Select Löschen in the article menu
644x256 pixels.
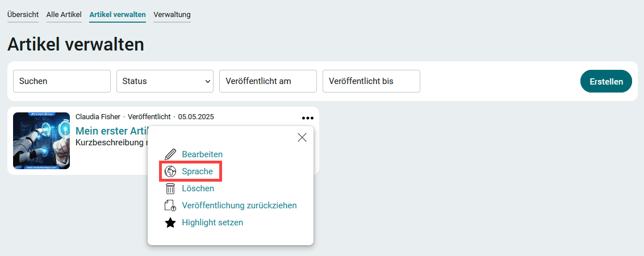pyautogui.click(x=198, y=188)
